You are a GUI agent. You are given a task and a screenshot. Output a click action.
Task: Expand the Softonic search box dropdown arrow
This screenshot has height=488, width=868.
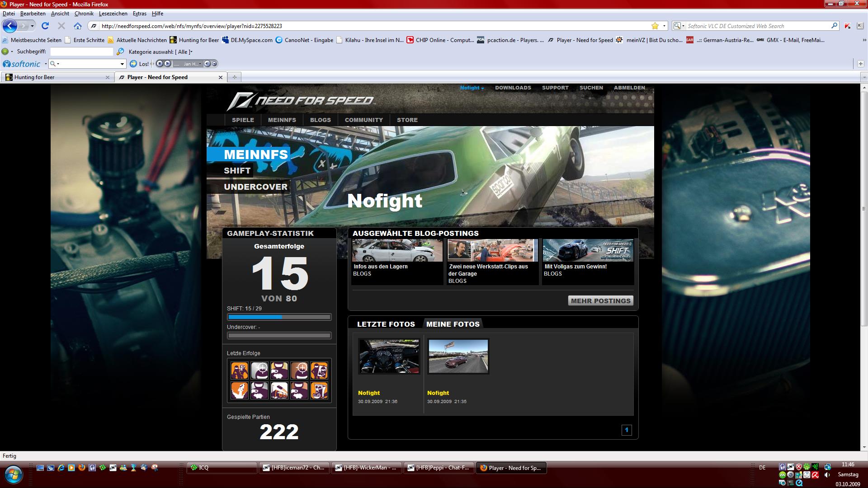(122, 64)
